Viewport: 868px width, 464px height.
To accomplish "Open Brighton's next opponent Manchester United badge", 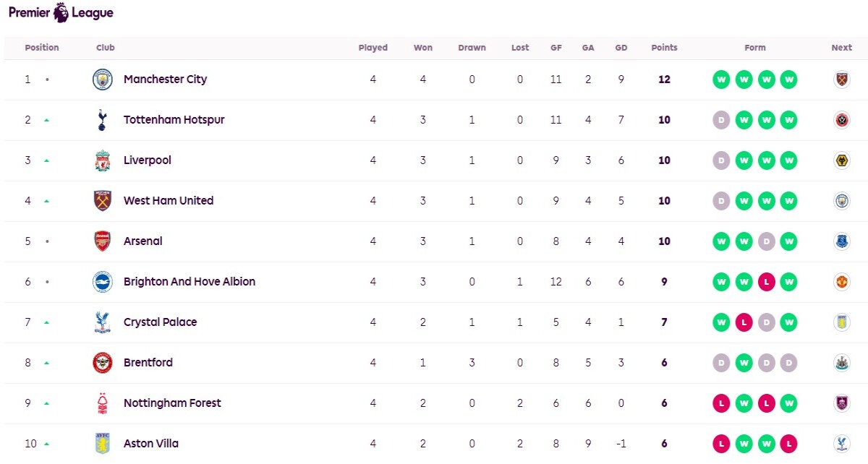I will pyautogui.click(x=841, y=282).
